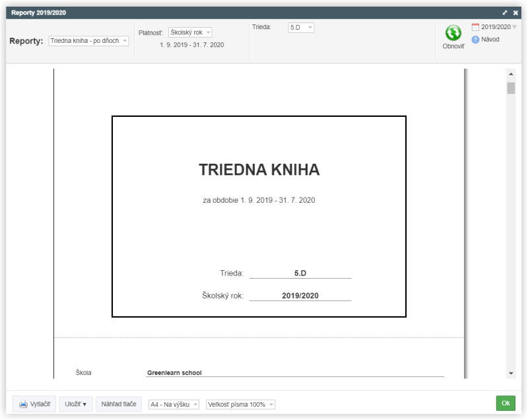Click the 2019/2020 value next to Školský rok
Viewport: 528px width, 420px height.
click(x=300, y=296)
